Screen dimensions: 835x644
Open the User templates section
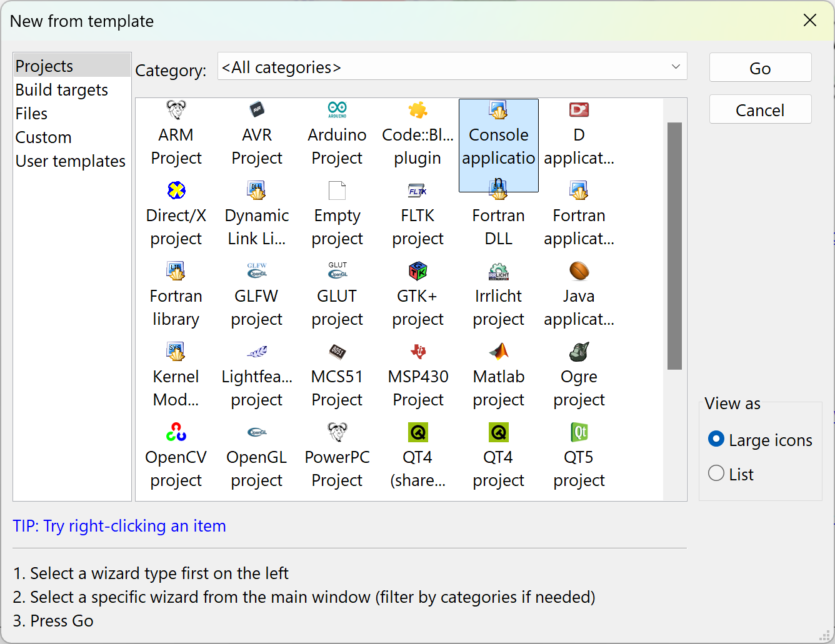click(x=71, y=161)
